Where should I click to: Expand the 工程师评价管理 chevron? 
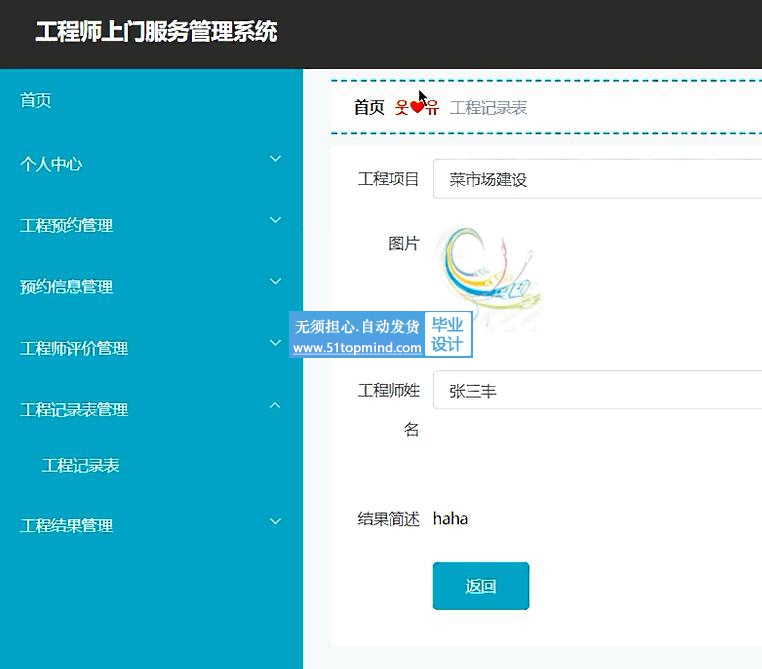(276, 343)
